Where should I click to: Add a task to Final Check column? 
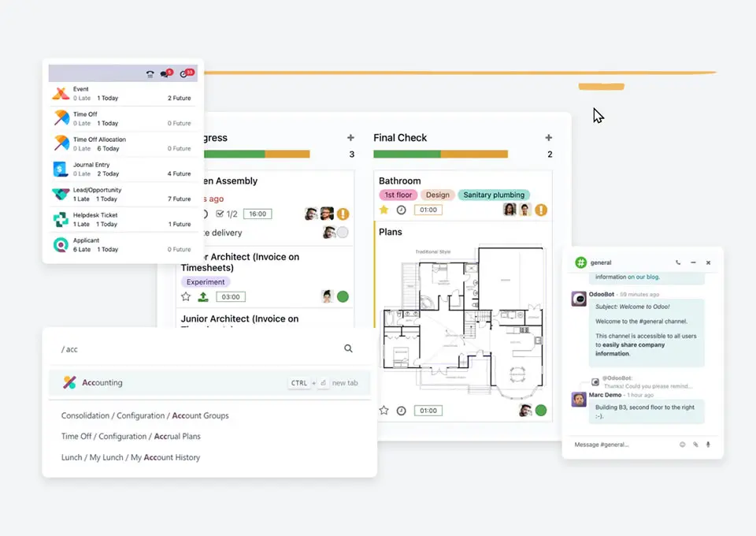pos(549,138)
